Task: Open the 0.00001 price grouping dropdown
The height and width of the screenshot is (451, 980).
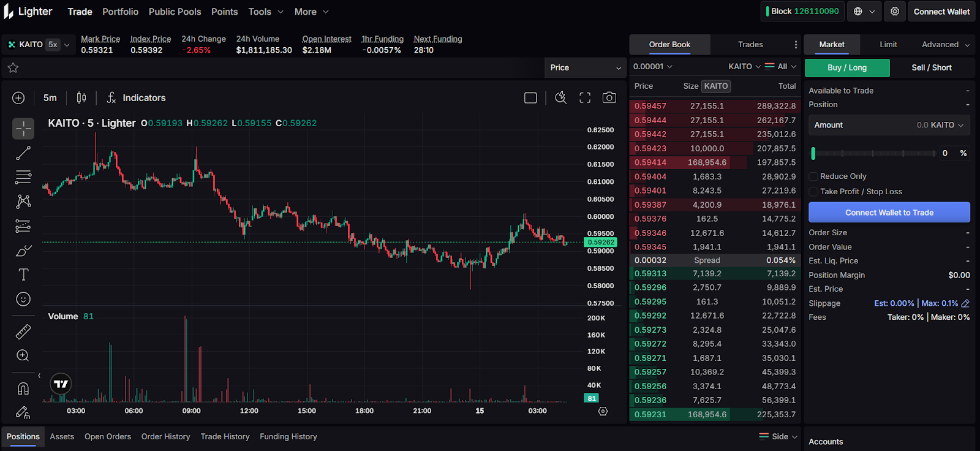Action: (x=652, y=66)
